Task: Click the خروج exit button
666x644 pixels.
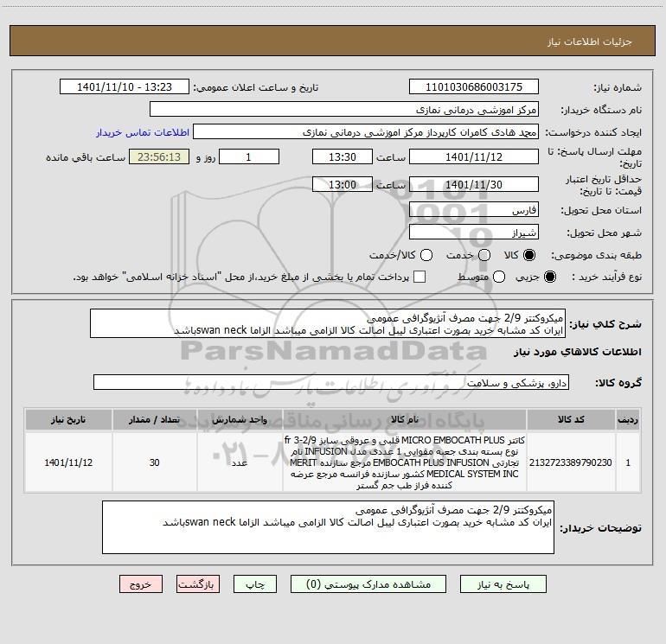Action: coord(141,584)
